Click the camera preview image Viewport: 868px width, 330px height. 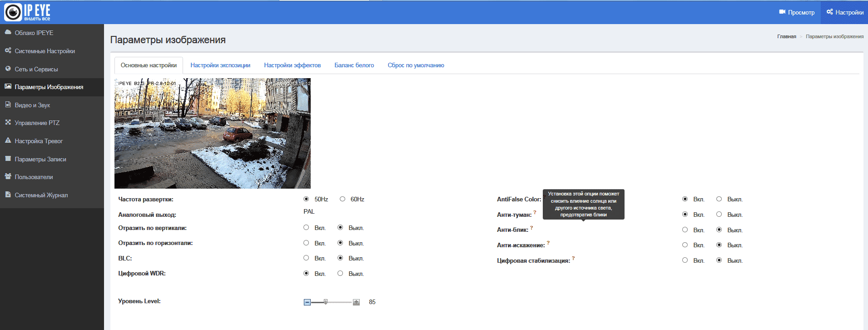tap(213, 133)
